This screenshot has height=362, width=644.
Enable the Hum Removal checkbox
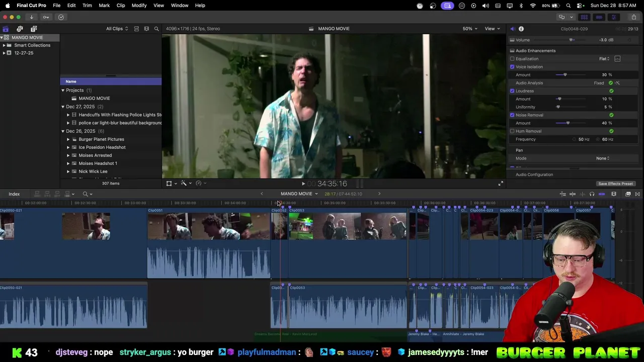[x=512, y=131]
